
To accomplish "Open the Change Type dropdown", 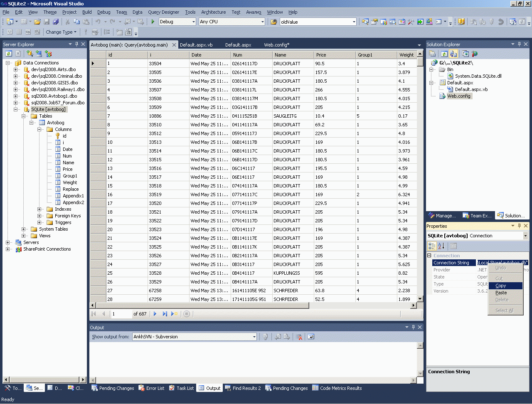I will pos(61,32).
